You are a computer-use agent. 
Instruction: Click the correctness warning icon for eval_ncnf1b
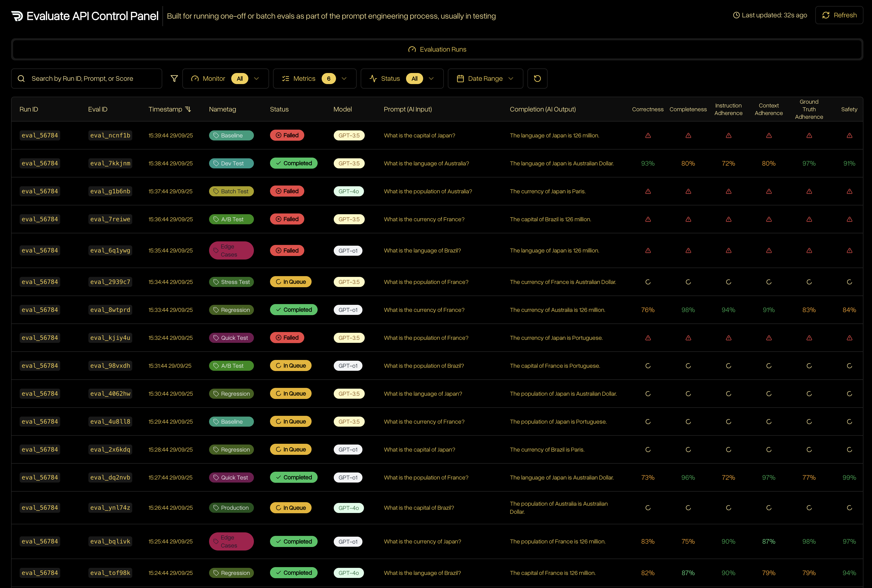pyautogui.click(x=648, y=135)
